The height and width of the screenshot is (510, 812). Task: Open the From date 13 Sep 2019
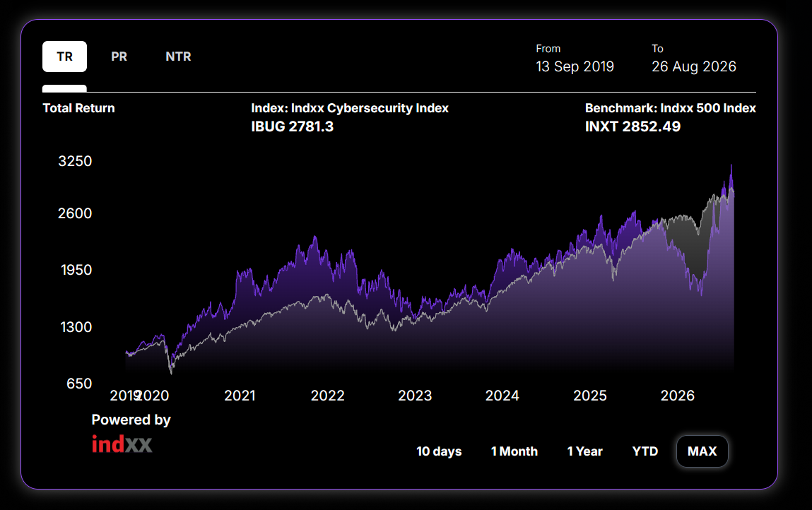pos(575,66)
